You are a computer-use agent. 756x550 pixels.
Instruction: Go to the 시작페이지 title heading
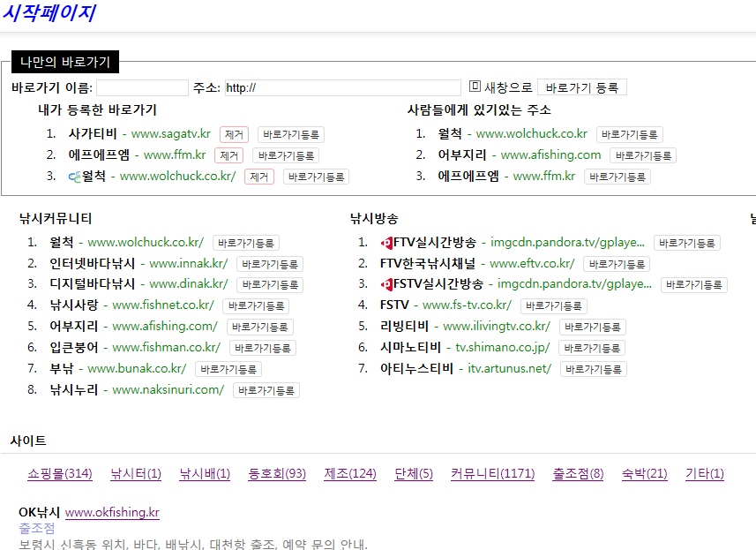(48, 13)
